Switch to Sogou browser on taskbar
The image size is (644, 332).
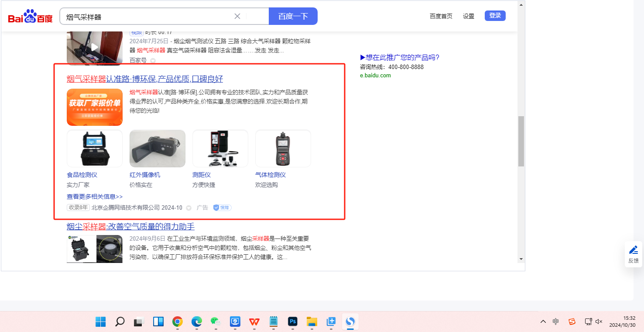(x=350, y=322)
